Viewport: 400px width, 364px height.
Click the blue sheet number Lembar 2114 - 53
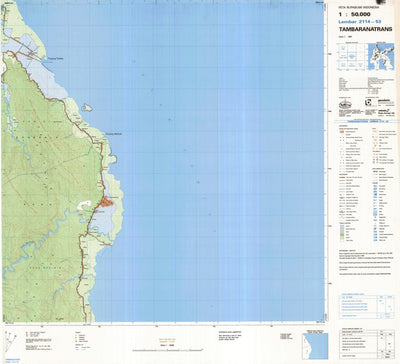click(360, 22)
